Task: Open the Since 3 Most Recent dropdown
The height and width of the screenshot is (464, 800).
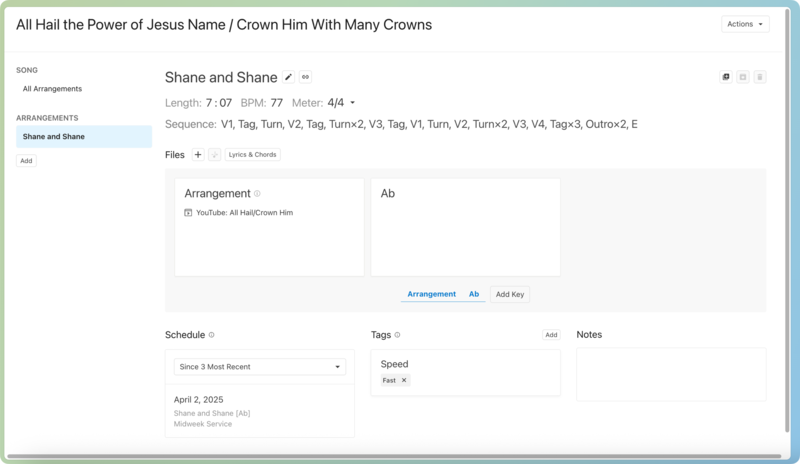Action: pos(259,367)
